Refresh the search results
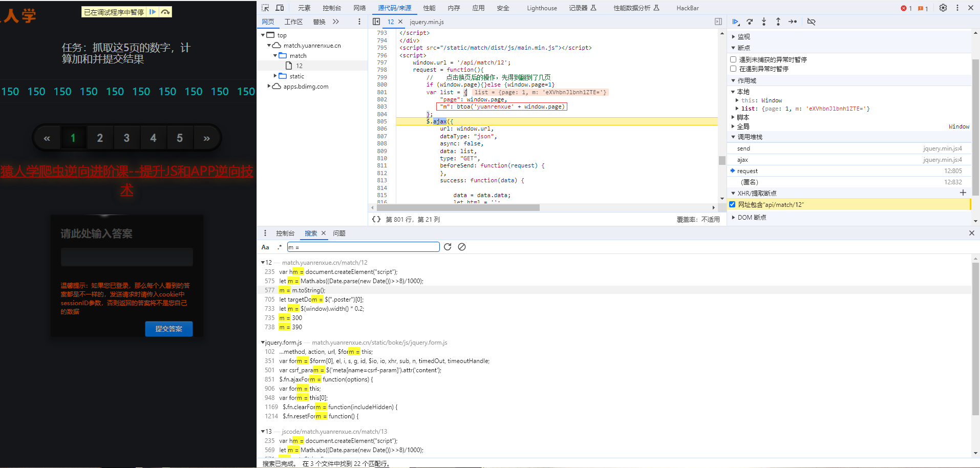This screenshot has height=468, width=980. [x=448, y=247]
